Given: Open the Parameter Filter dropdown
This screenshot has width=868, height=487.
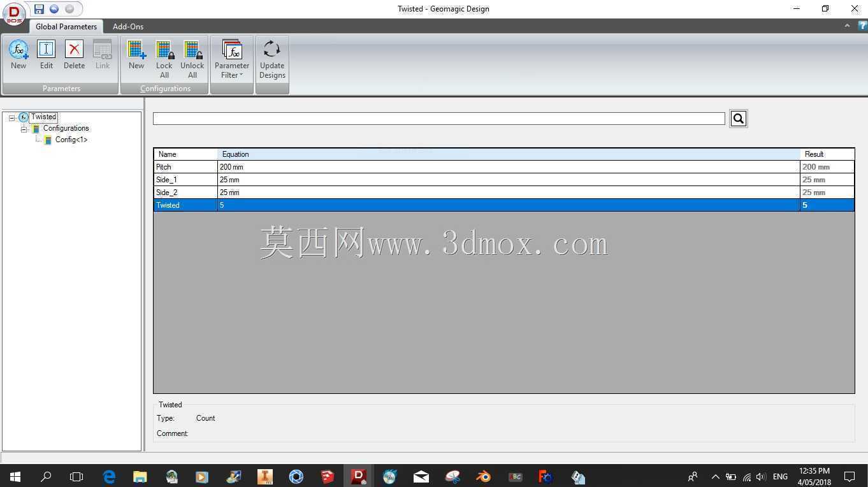Looking at the screenshot, I should point(232,59).
